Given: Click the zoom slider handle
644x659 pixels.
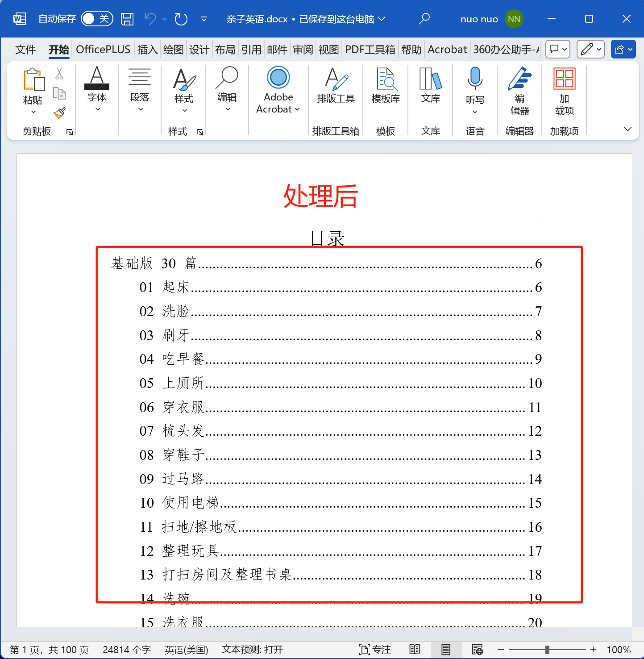Looking at the screenshot, I should tap(547, 650).
